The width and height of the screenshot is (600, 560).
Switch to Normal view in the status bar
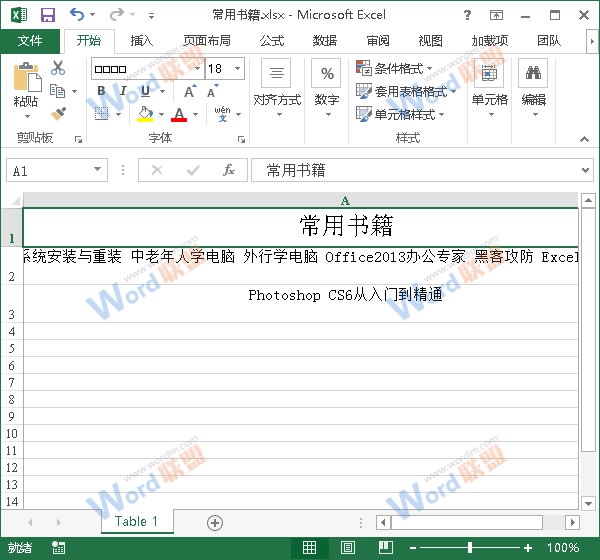(309, 548)
